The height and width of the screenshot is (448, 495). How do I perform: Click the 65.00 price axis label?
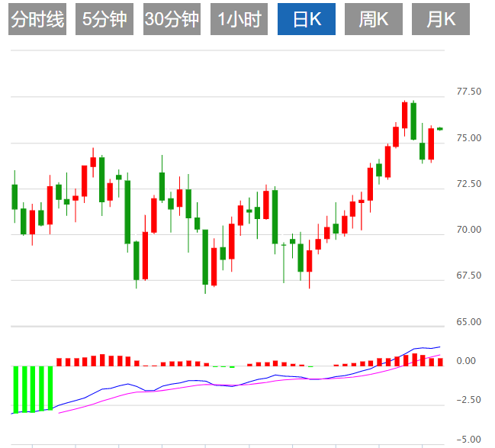(x=468, y=322)
